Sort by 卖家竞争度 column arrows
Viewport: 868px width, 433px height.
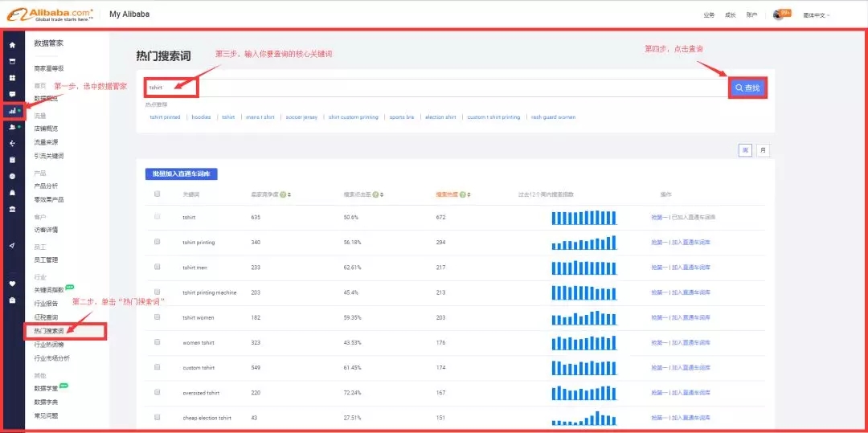click(x=290, y=194)
